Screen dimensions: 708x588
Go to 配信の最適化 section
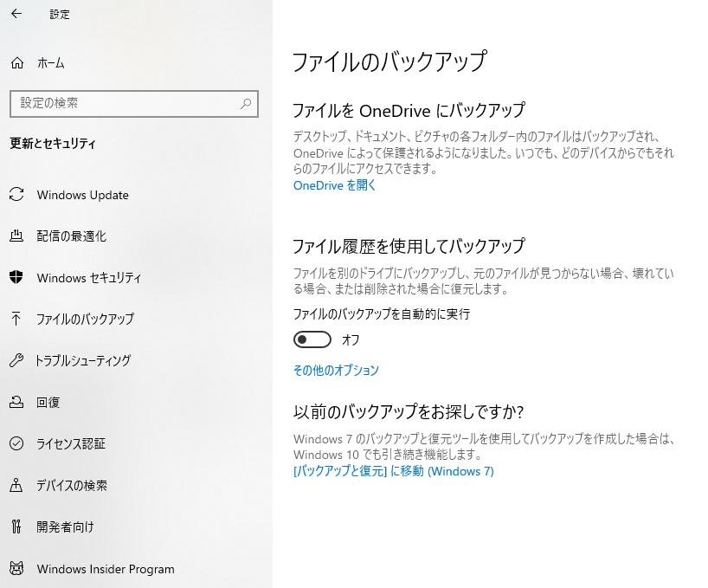(71, 236)
